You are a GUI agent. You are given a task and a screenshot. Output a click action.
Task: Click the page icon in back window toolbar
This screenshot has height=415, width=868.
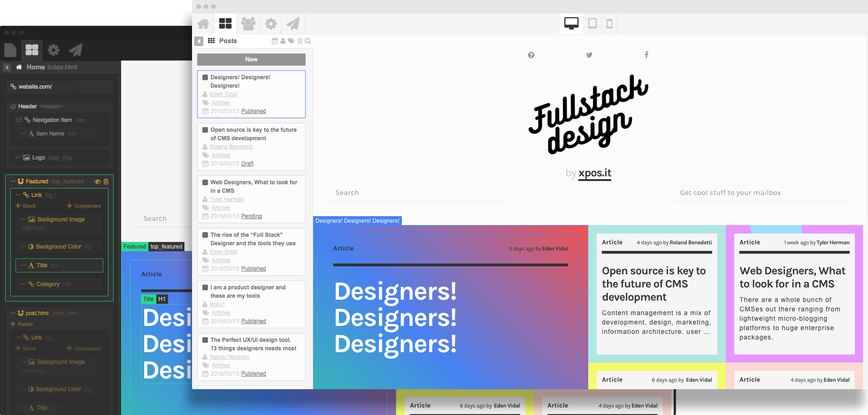click(10, 50)
